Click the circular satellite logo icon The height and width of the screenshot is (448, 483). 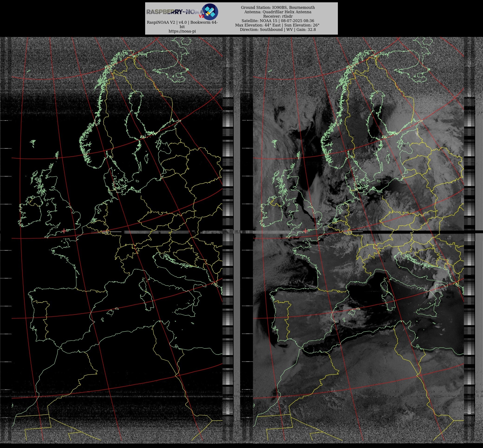click(210, 12)
